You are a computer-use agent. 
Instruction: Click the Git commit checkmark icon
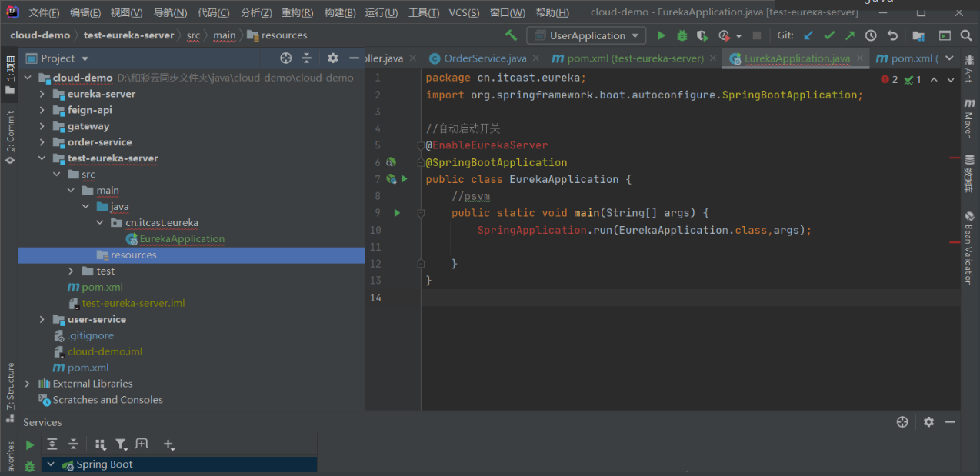click(x=828, y=35)
